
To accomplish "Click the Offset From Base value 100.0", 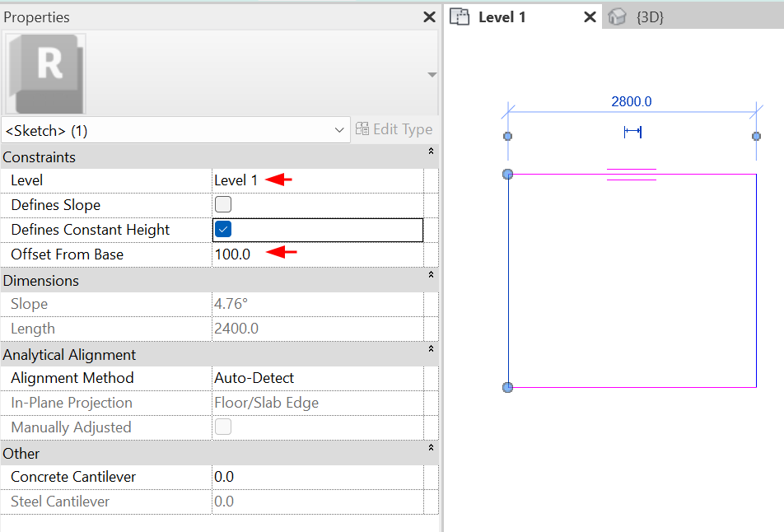I will click(232, 254).
